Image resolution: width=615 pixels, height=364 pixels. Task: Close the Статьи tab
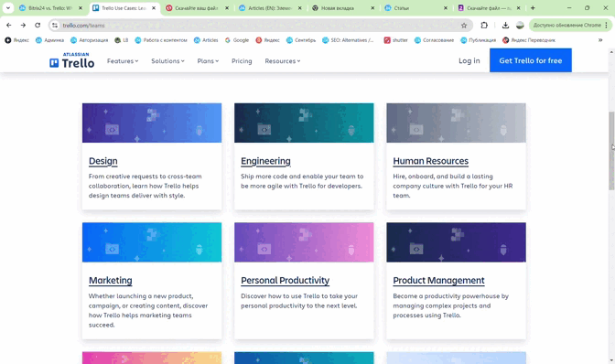coord(446,8)
